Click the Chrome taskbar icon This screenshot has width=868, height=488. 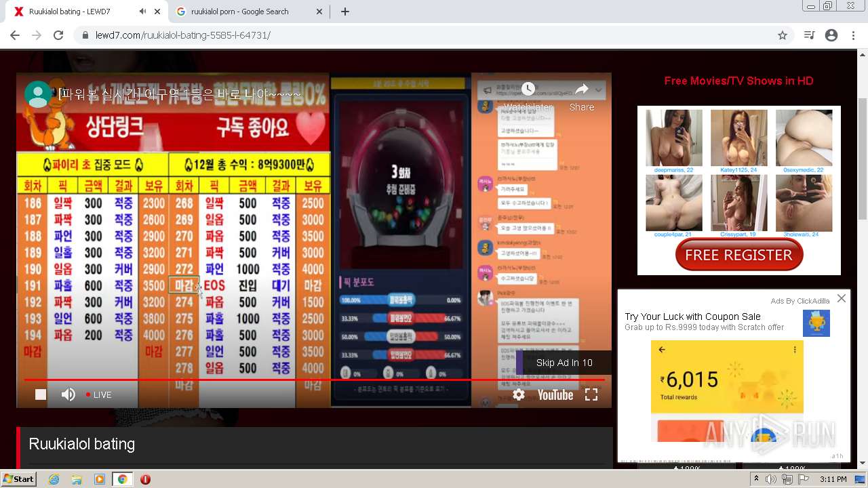[122, 479]
